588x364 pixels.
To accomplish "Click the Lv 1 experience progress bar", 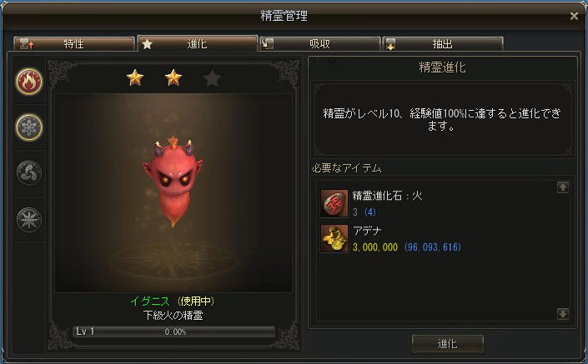I will pos(174,332).
